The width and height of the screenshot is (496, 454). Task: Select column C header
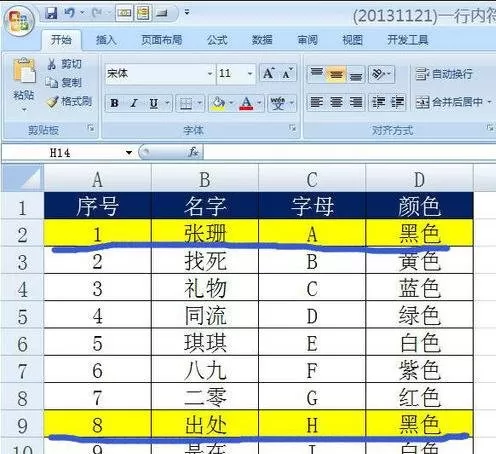tap(312, 179)
